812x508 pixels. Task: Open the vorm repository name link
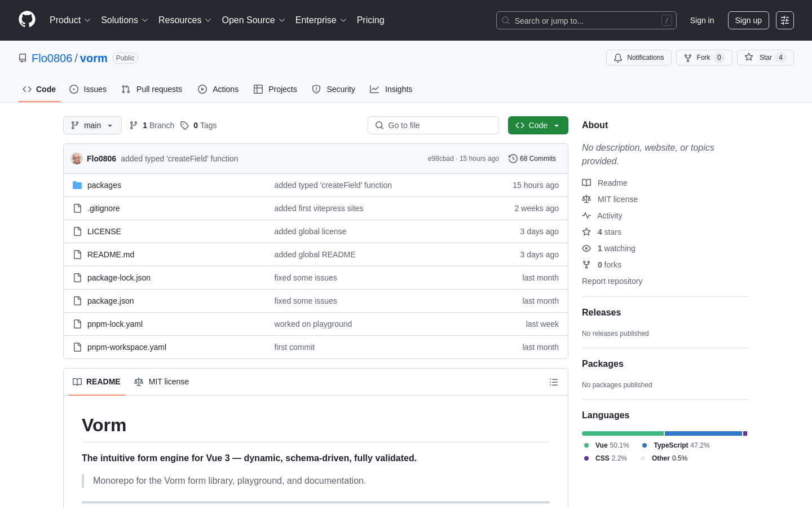point(94,58)
